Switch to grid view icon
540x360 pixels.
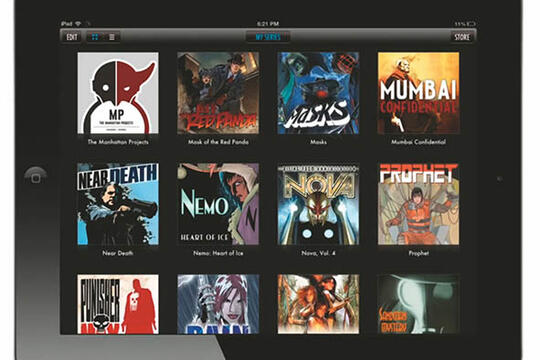click(95, 37)
